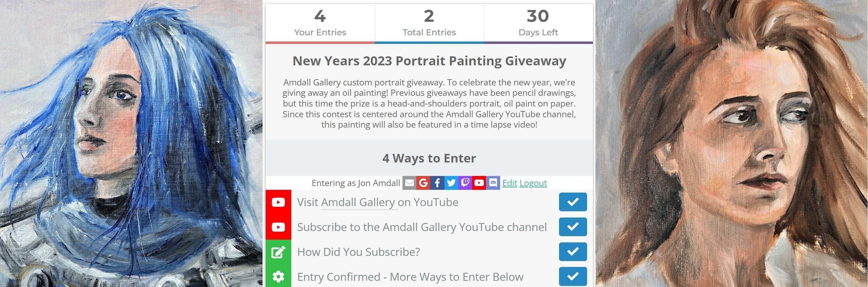Toggle checkmark for How Did You Subscribe
The height and width of the screenshot is (287, 868).
pyautogui.click(x=573, y=252)
